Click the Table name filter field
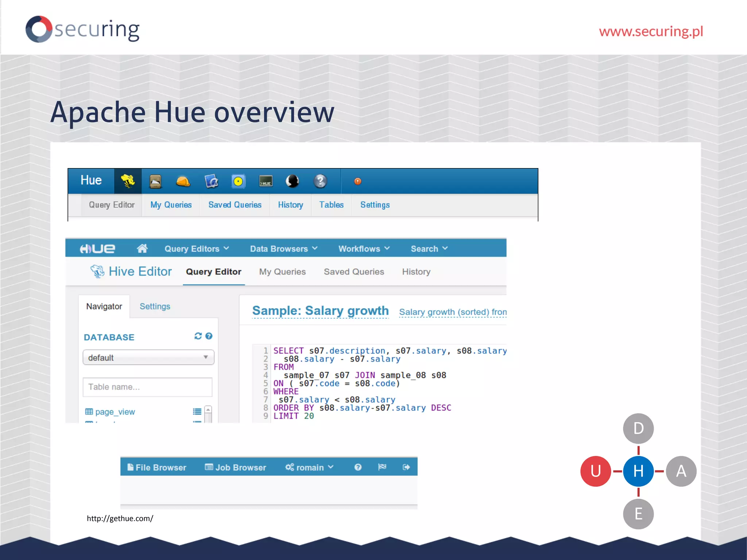Image resolution: width=747 pixels, height=560 pixels. (x=148, y=387)
